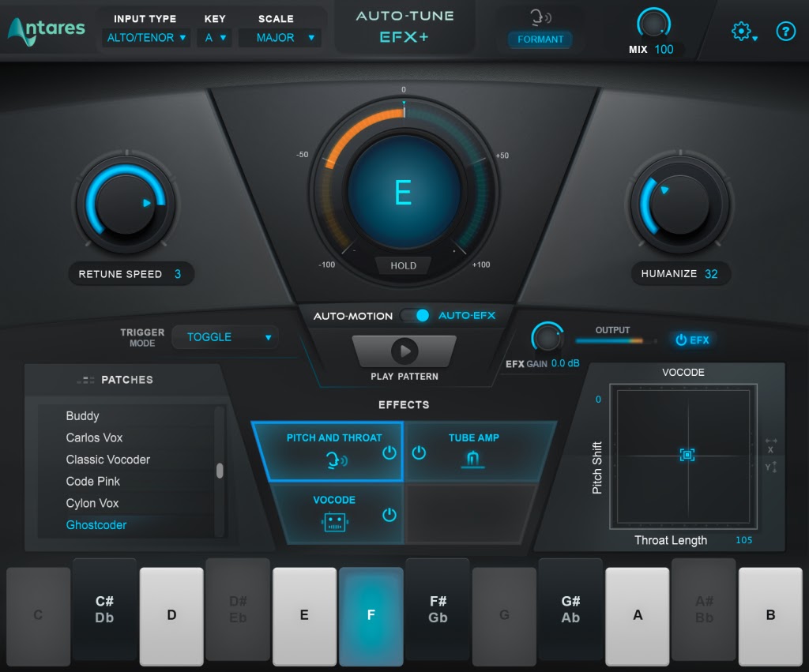This screenshot has height=672, width=809.
Task: Click the Patches list icon
Action: click(85, 380)
